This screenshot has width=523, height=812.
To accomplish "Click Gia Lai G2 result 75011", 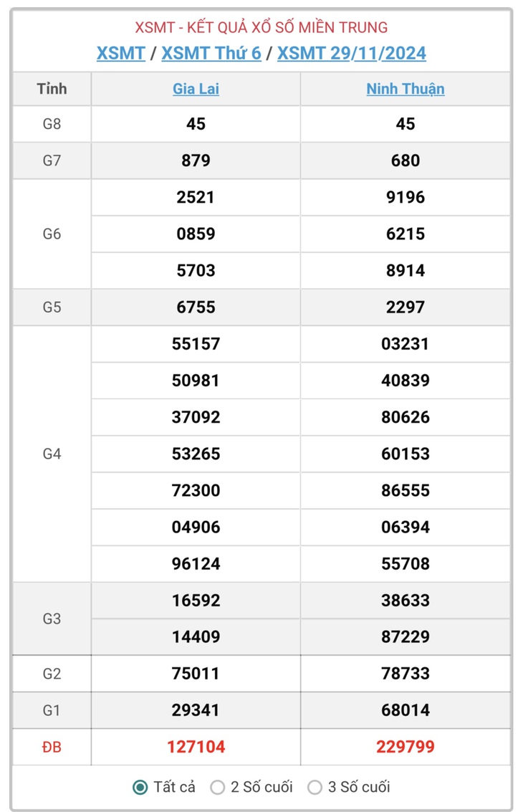I will 196,673.
